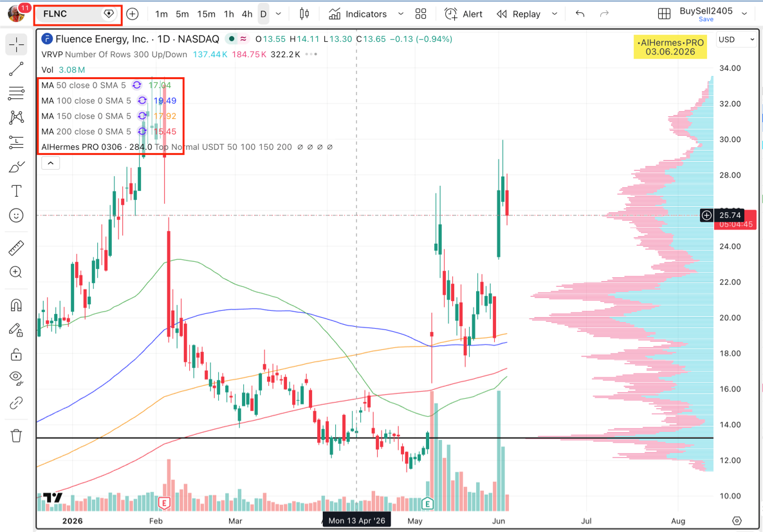Activate the ruler measure tool
This screenshot has height=532, width=763.
16,248
